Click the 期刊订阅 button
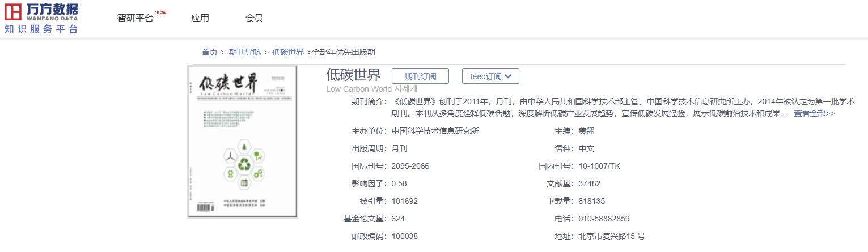 pos(421,76)
